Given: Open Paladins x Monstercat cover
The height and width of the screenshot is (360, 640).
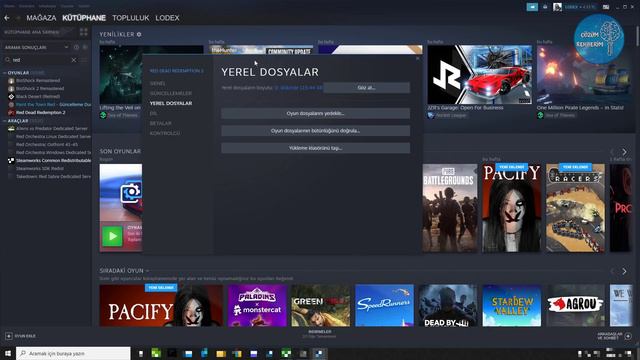Looking at the screenshot, I should pyautogui.click(x=257, y=305).
